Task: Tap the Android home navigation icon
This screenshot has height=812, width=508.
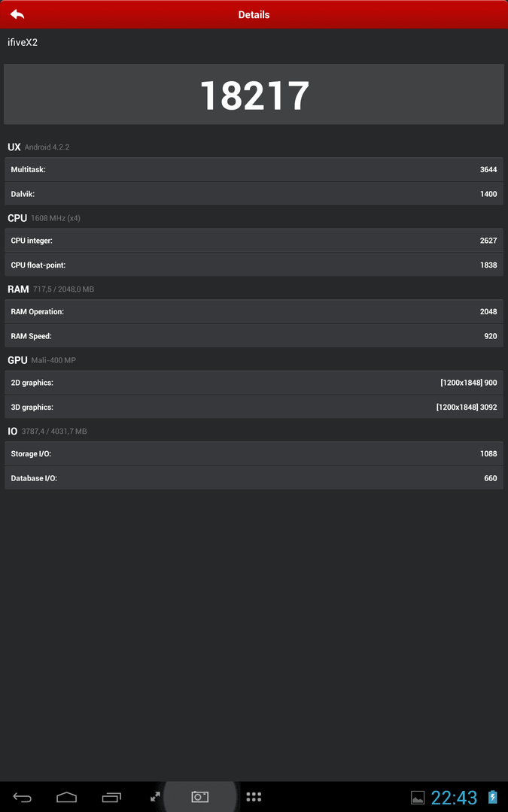Action: point(66,797)
